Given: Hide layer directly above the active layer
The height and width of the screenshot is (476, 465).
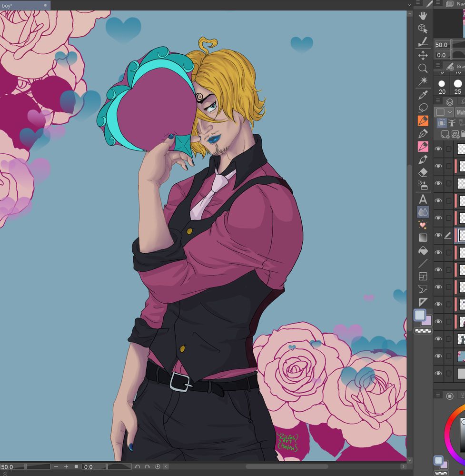Looking at the screenshot, I should [x=438, y=218].
